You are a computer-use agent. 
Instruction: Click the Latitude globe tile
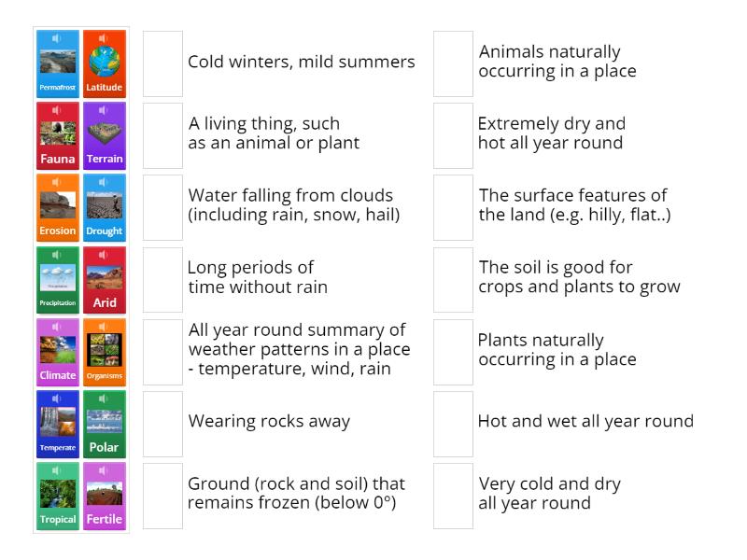pos(105,63)
